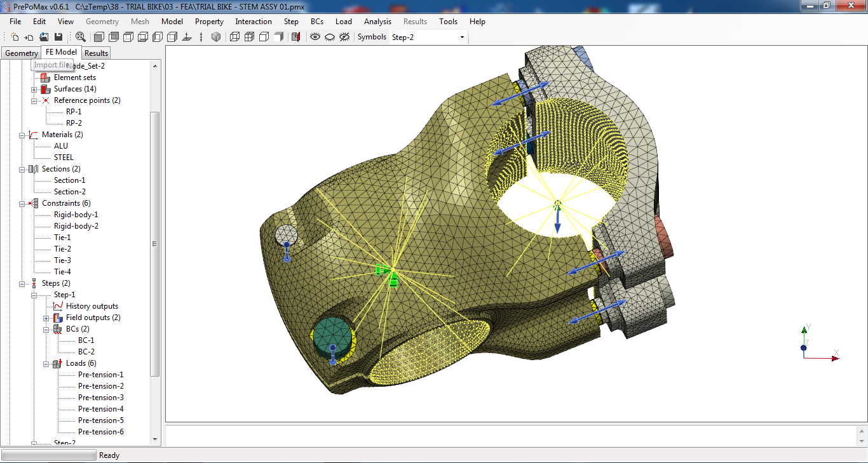
Task: Toggle the show visible items eye icon
Action: 315,36
